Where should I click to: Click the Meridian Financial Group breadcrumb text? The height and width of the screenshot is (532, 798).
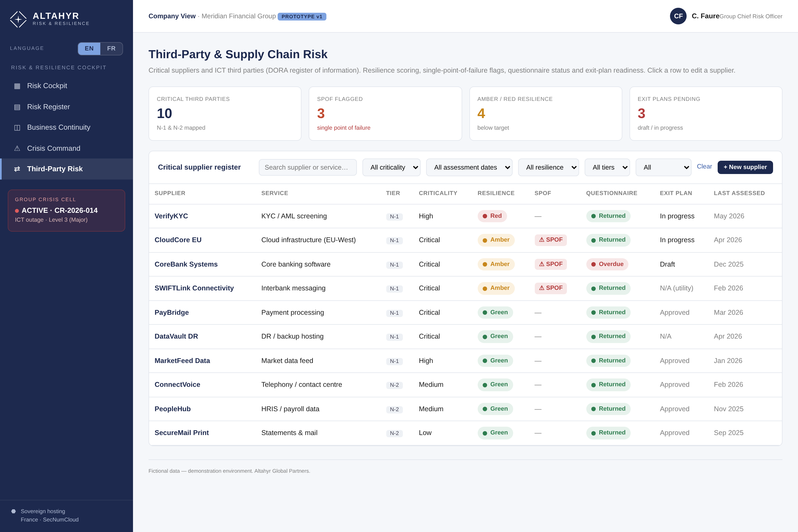[239, 16]
